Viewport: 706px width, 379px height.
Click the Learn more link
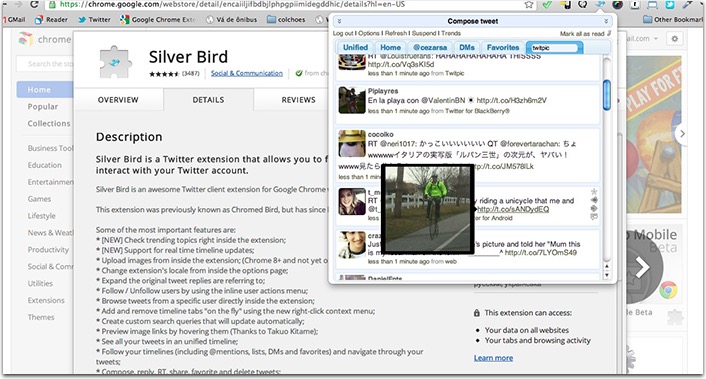pyautogui.click(x=493, y=358)
